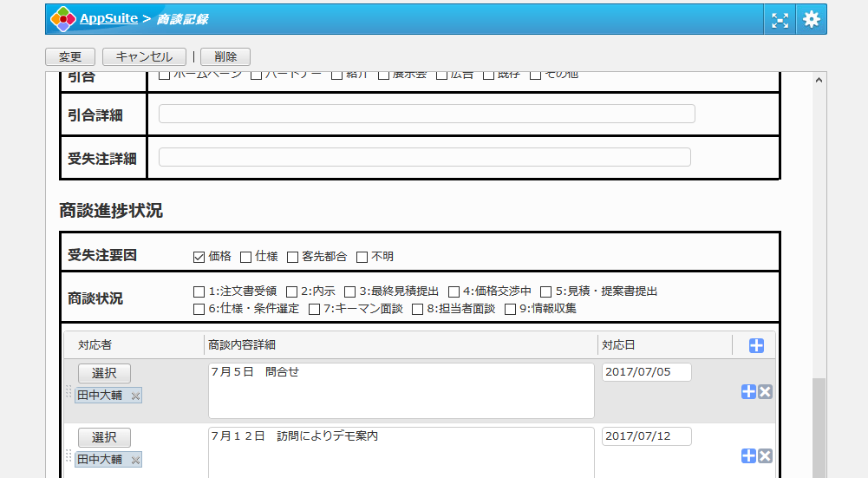Add row using plus icon in table header
868x478 pixels.
pos(756,346)
